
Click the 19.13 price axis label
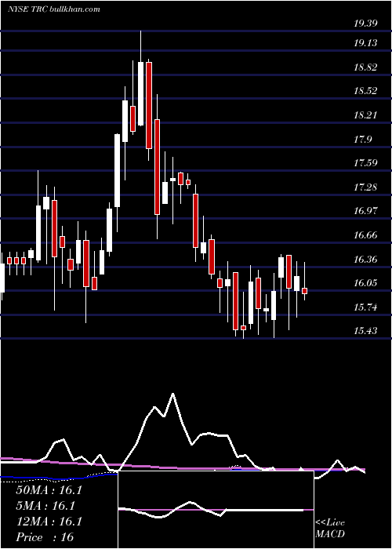tap(365, 43)
